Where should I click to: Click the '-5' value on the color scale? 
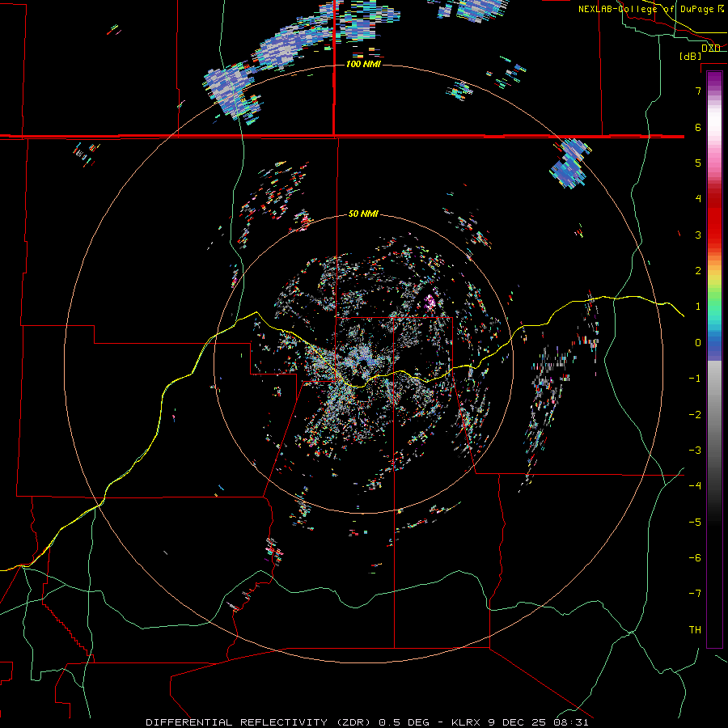[695, 523]
